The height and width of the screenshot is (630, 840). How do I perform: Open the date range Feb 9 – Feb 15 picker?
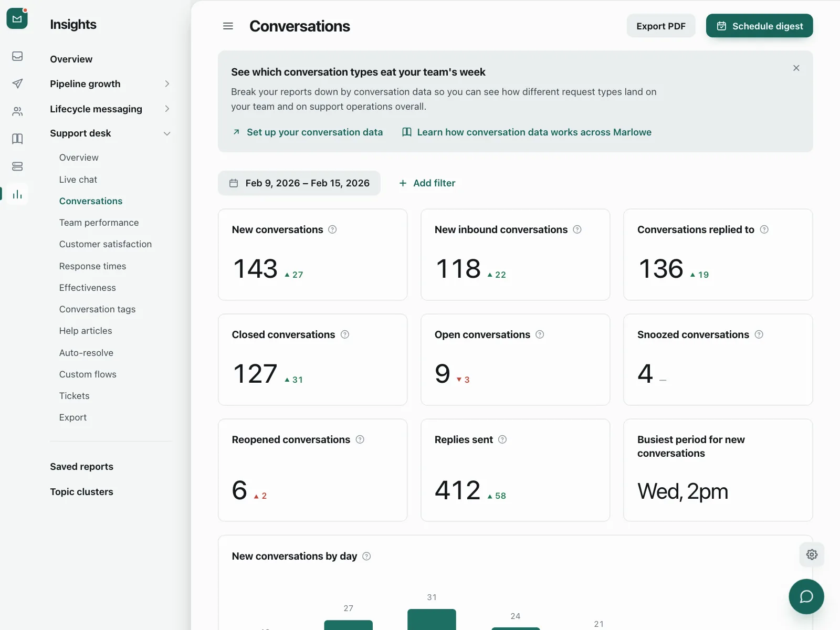pyautogui.click(x=299, y=183)
